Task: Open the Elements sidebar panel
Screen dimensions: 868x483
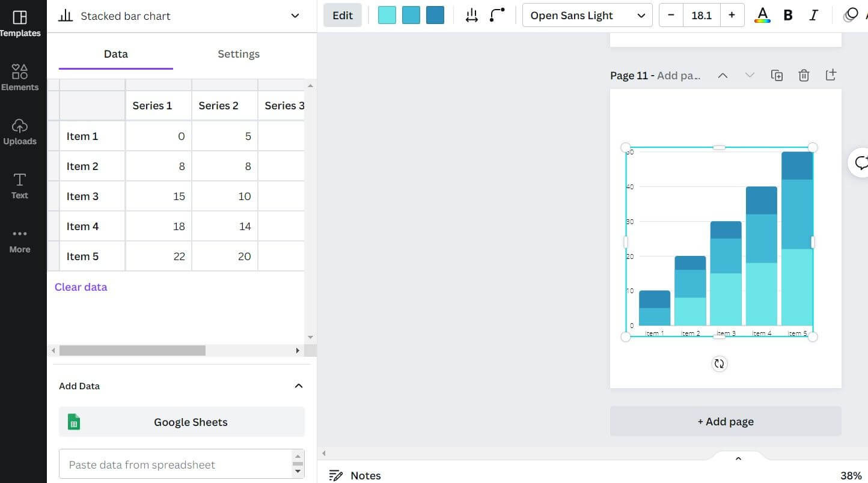Action: (x=20, y=77)
